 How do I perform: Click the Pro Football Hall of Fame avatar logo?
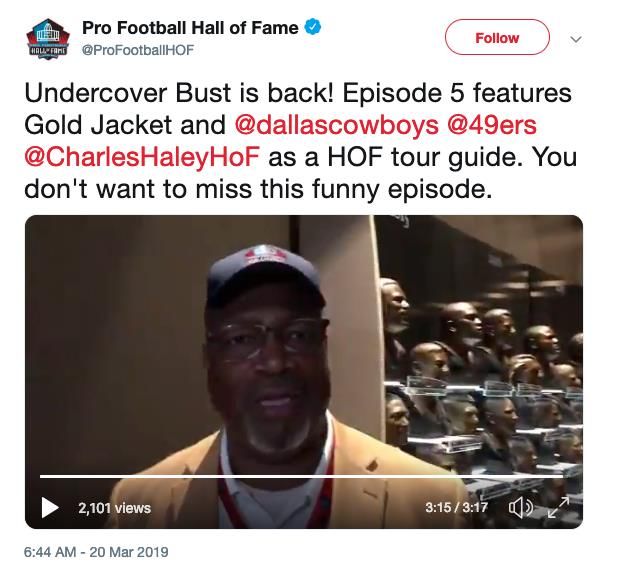(x=48, y=39)
